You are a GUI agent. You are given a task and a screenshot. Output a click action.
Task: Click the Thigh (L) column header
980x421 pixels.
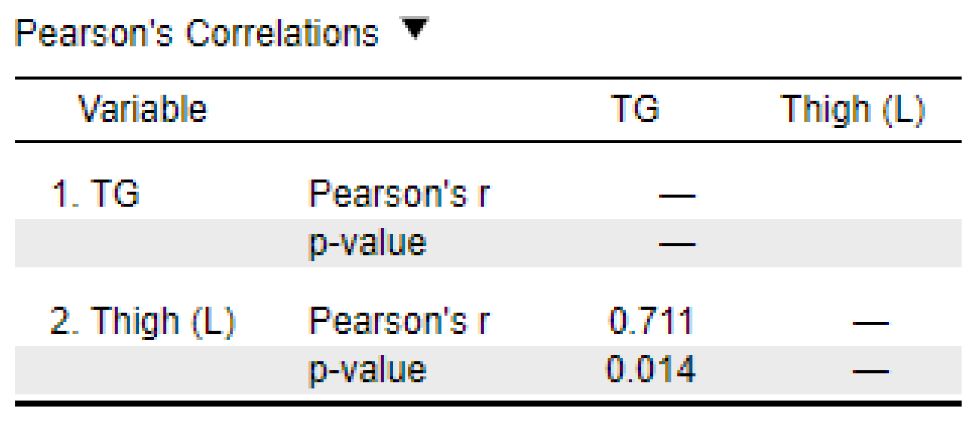(x=852, y=110)
